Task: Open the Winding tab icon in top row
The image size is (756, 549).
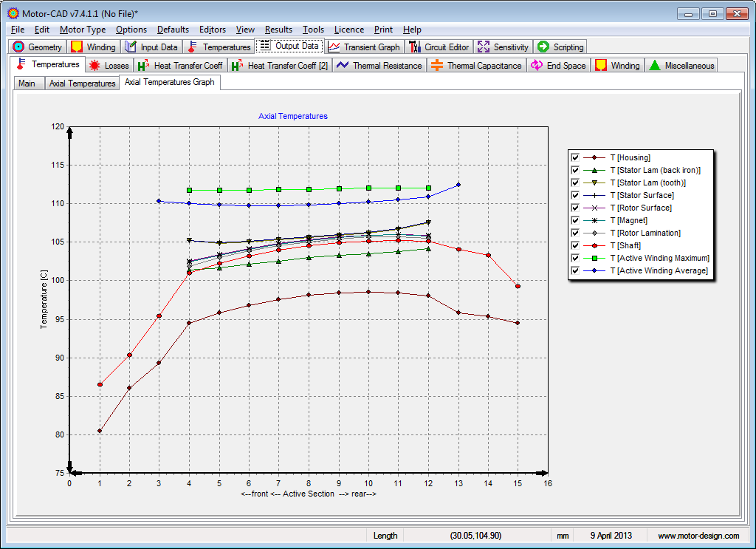Action: point(76,47)
